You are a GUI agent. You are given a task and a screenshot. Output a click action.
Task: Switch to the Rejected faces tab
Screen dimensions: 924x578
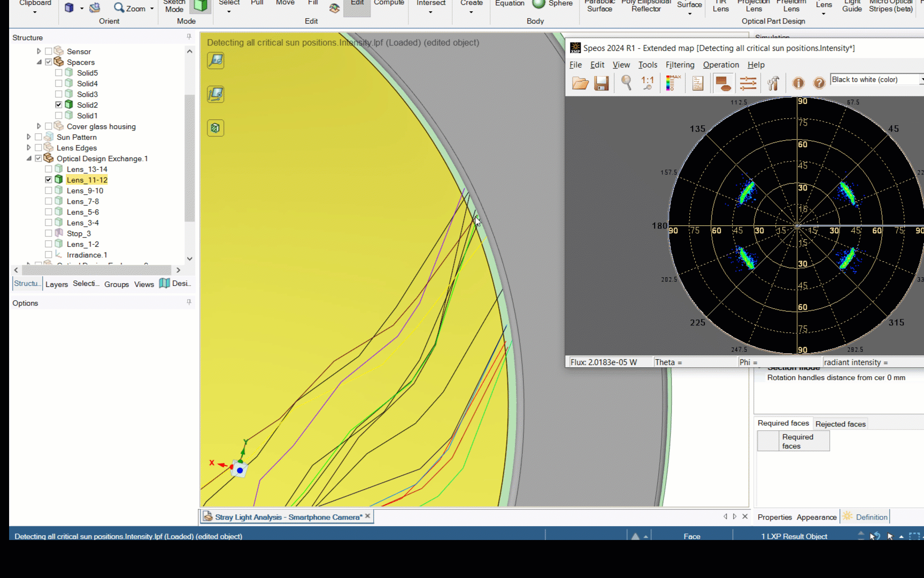click(841, 424)
